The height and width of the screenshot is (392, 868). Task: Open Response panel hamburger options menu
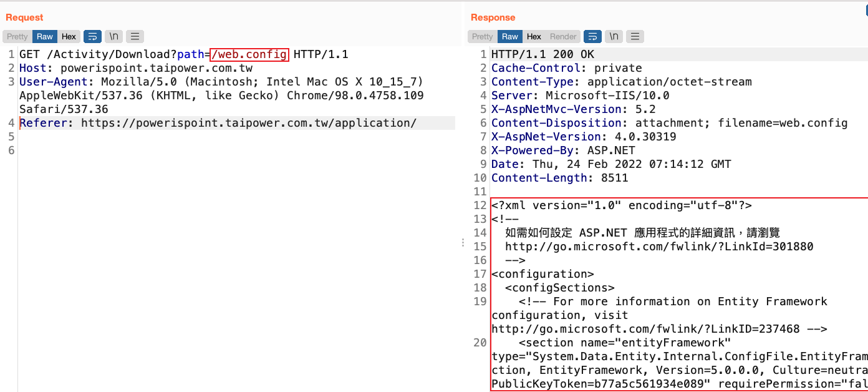(x=635, y=37)
